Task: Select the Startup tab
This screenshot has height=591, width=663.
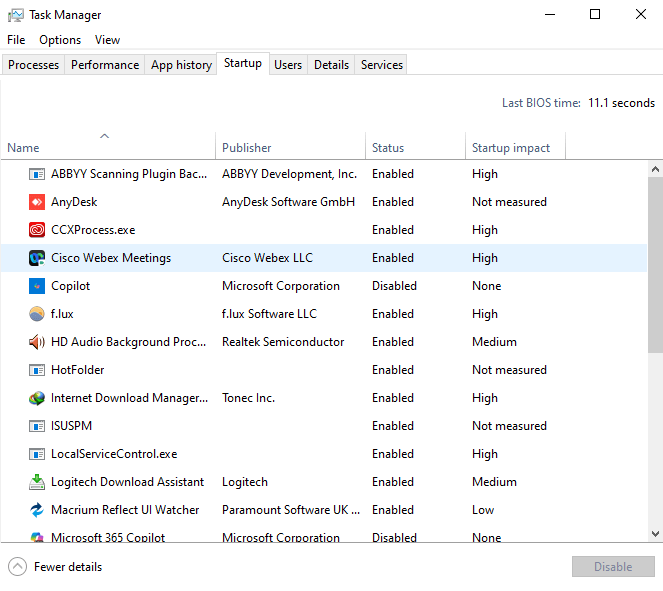Action: coord(243,63)
